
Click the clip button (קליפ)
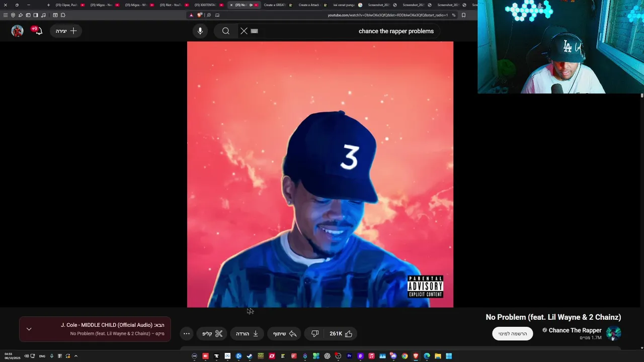[x=212, y=334]
